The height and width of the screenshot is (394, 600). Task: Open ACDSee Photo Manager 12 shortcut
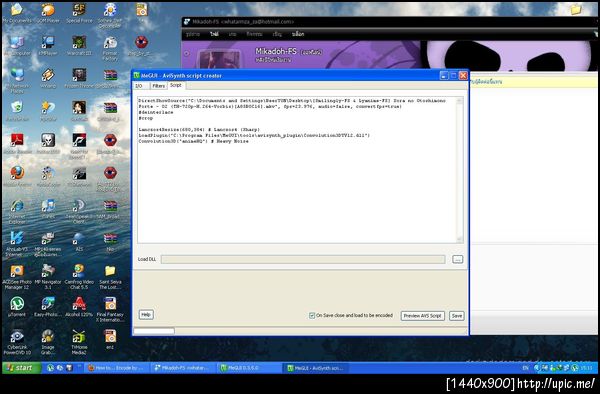point(16,271)
